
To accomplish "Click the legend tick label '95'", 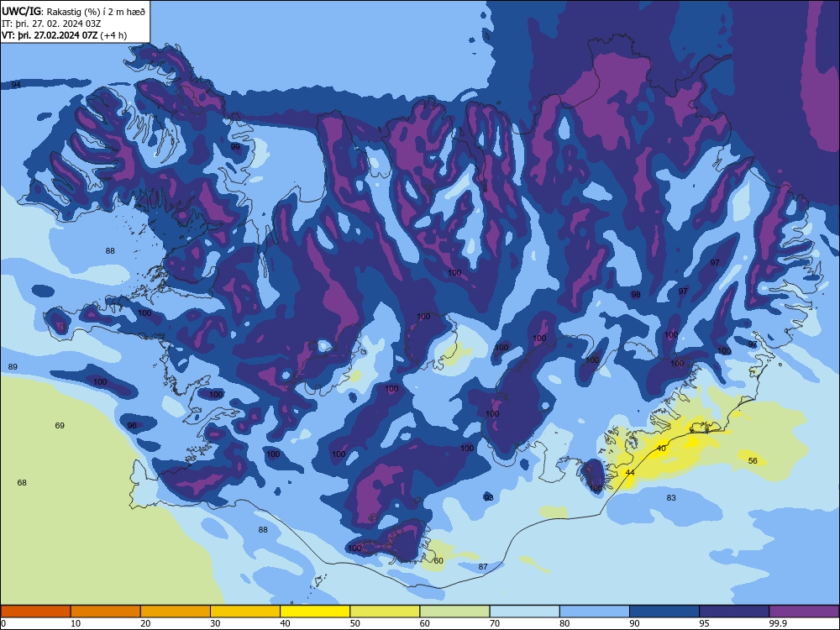I will pyautogui.click(x=705, y=623).
